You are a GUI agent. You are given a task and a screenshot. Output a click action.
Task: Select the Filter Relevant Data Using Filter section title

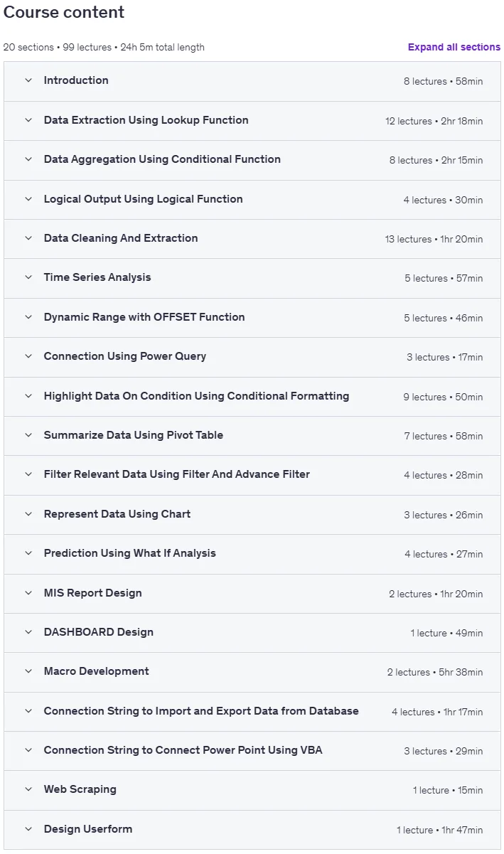click(x=177, y=474)
